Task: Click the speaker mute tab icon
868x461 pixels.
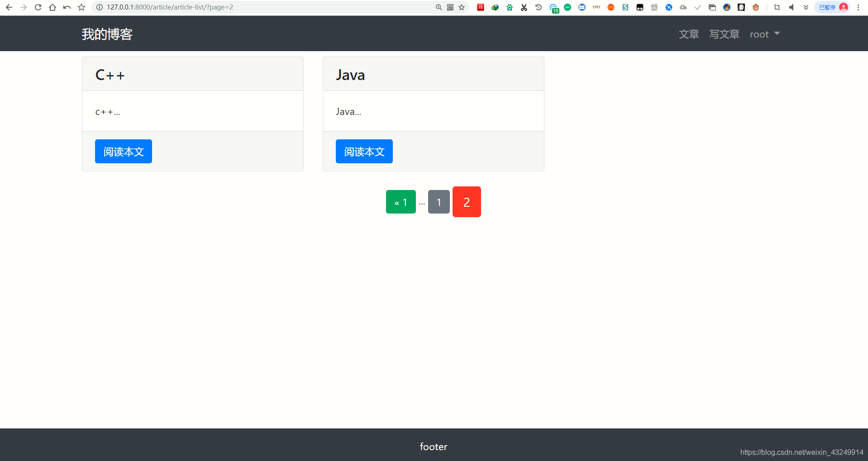Action: 792,7
